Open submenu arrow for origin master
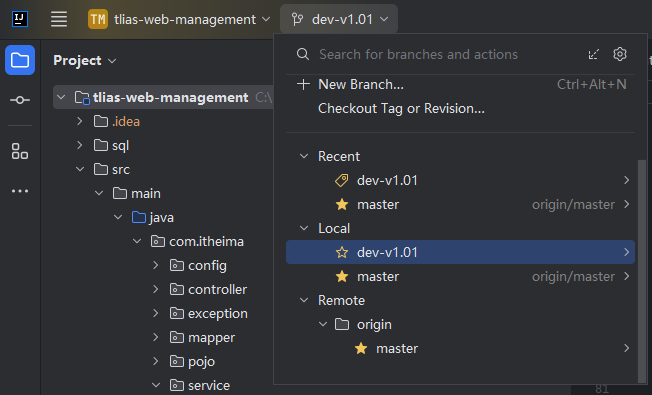 point(626,348)
